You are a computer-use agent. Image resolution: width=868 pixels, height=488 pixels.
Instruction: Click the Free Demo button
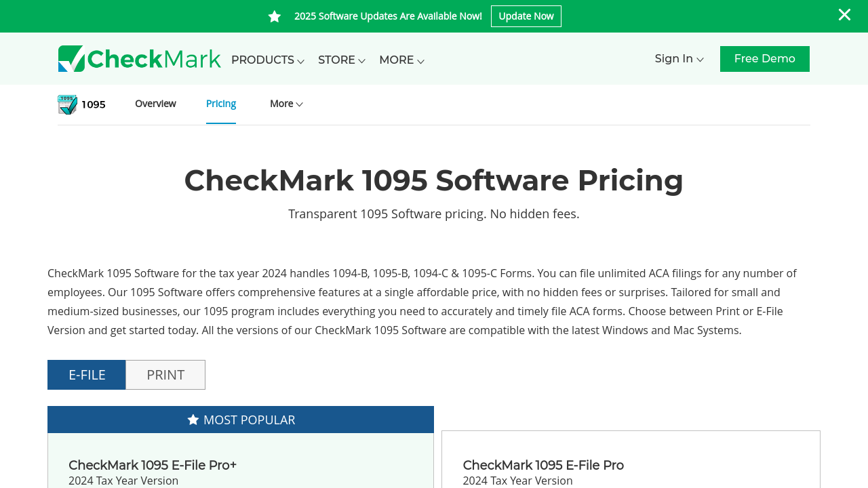click(x=764, y=58)
